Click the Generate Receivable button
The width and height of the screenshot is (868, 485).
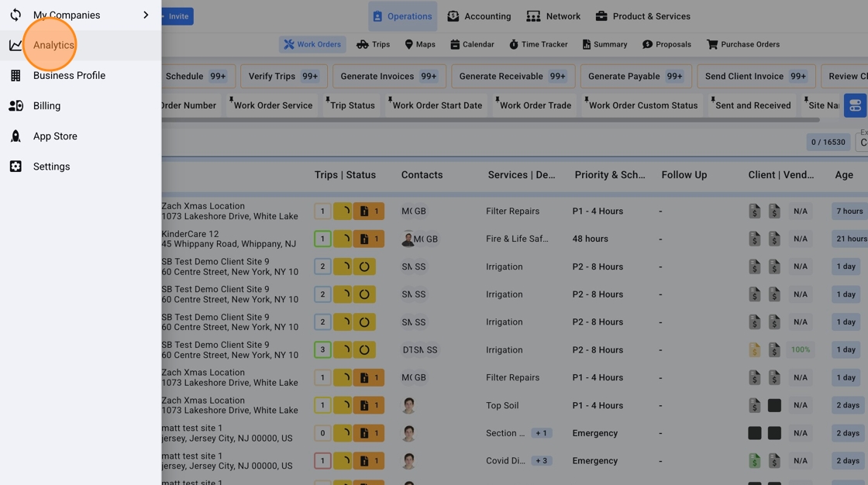513,77
